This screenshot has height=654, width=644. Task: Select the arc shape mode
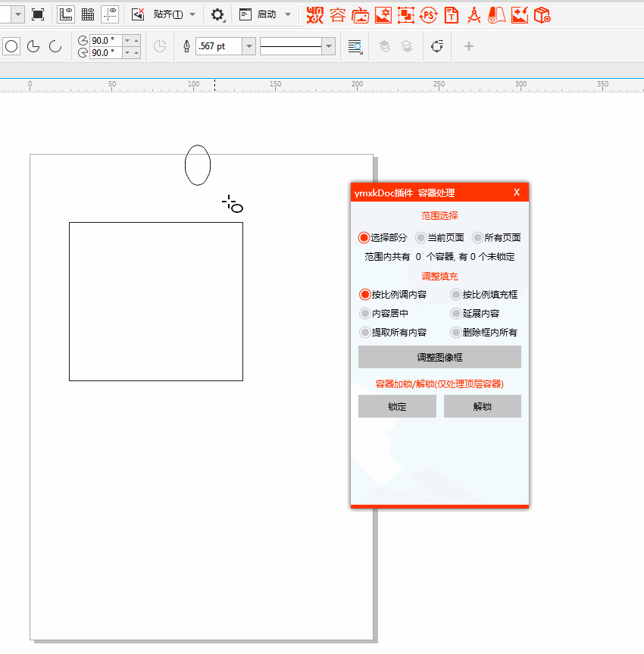(55, 46)
